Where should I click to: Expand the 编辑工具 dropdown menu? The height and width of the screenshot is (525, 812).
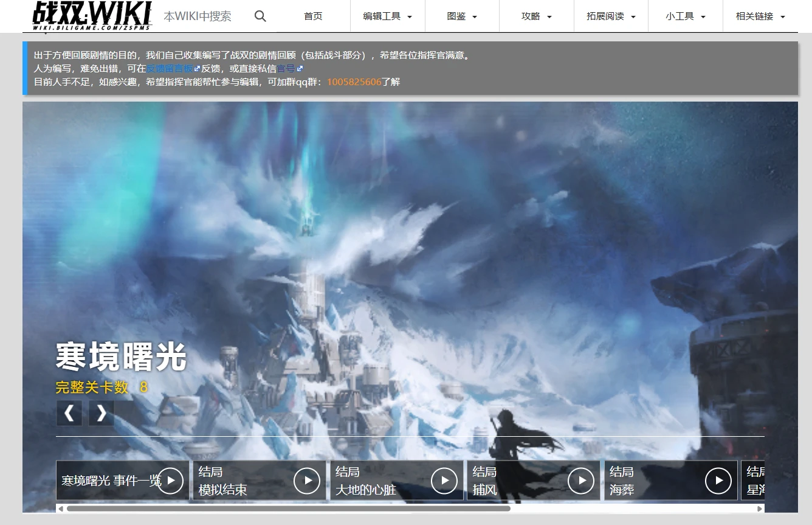(387, 16)
